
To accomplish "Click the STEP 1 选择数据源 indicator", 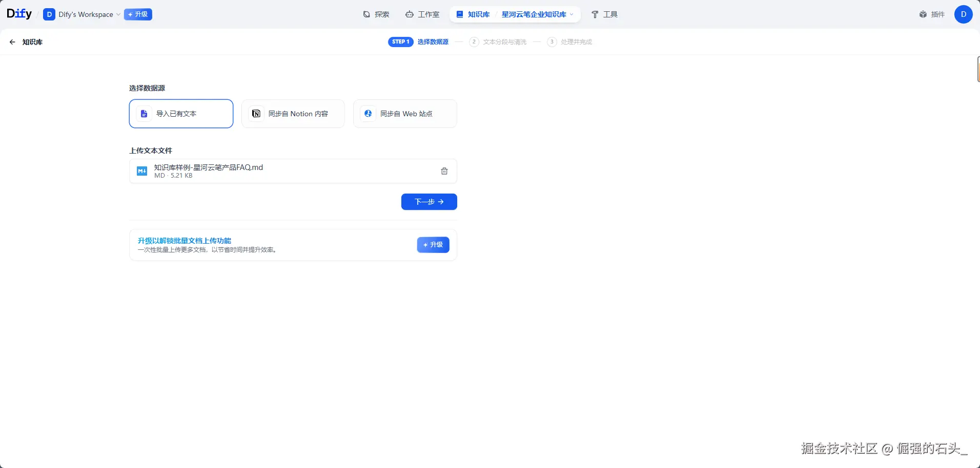I will pos(418,42).
